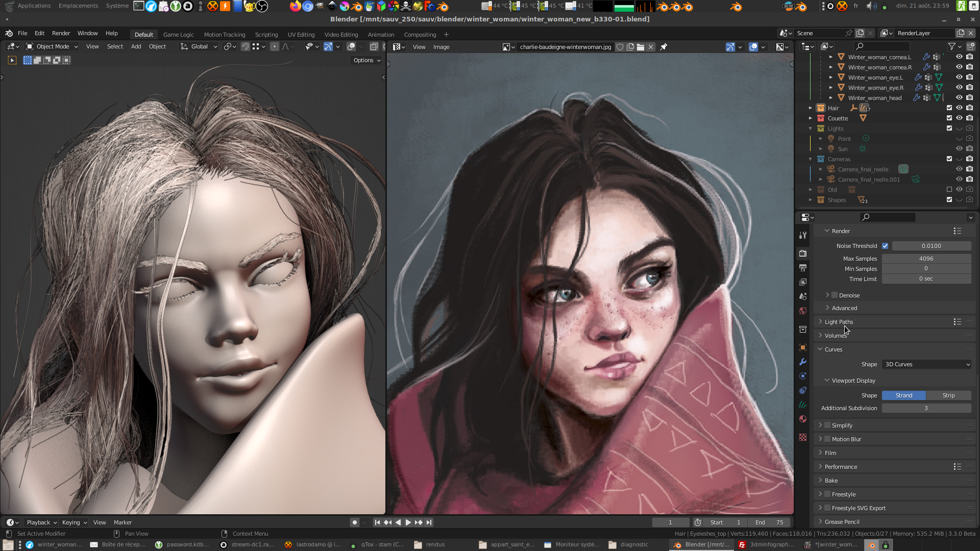
Task: Open the Keying popover in timeline
Action: pyautogui.click(x=75, y=522)
